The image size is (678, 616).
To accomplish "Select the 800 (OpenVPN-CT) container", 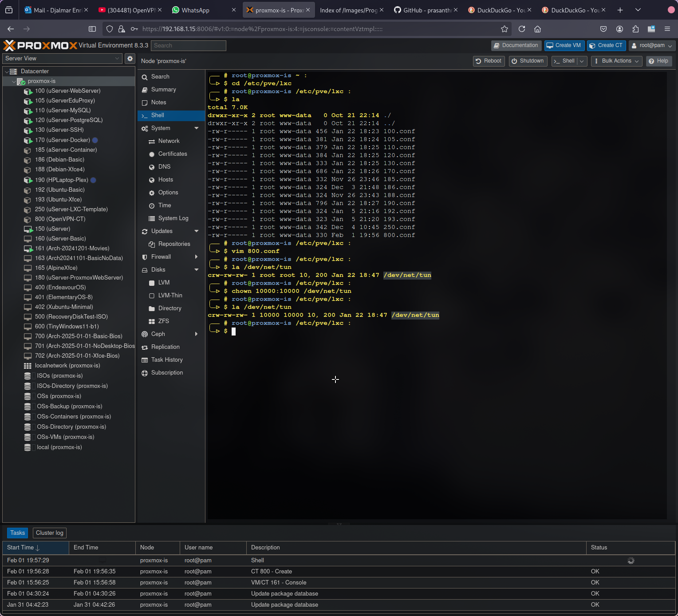I will [60, 219].
